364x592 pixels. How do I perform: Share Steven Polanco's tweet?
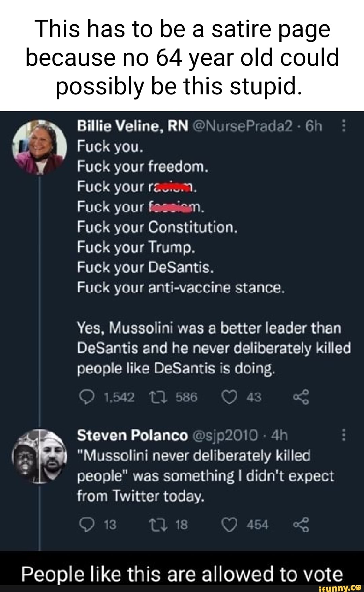(301, 525)
